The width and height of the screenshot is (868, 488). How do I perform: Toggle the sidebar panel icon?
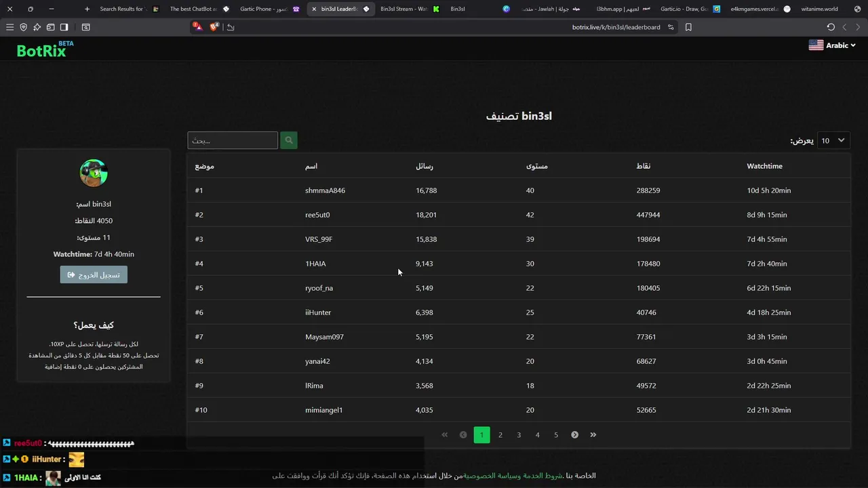(x=64, y=27)
